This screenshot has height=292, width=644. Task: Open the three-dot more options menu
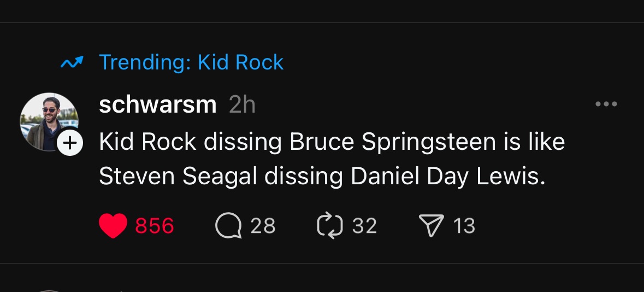tap(606, 104)
